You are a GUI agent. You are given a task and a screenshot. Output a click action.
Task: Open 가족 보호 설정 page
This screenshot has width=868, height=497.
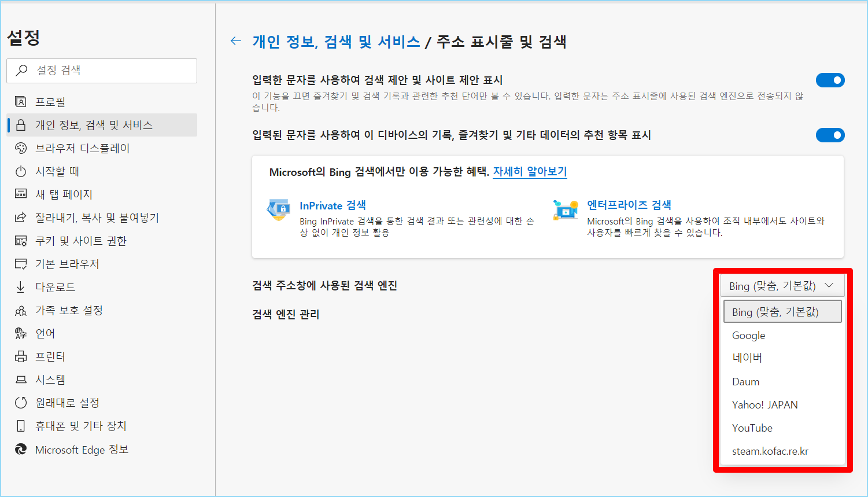102,310
